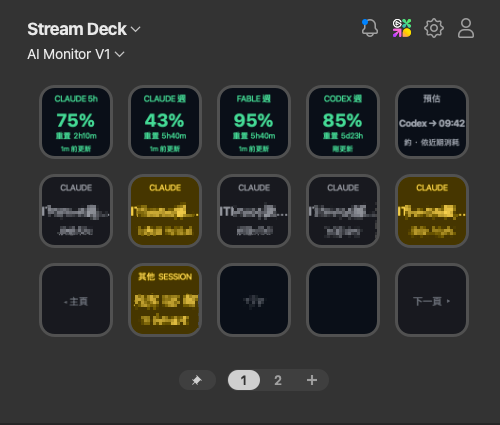This screenshot has width=500, height=425.
Task: Select the CLAUDE weekly 43% key
Action: 165,122
